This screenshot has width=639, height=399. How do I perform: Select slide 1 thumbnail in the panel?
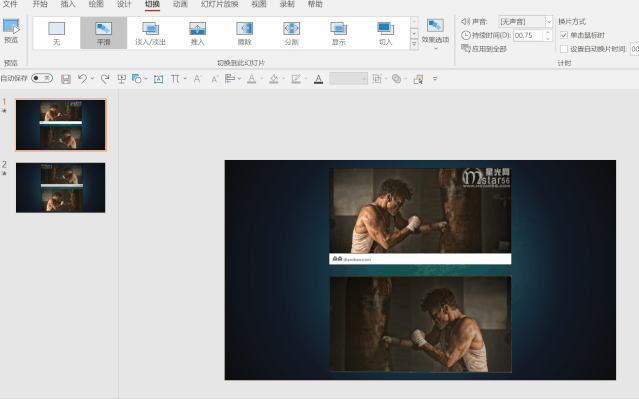pyautogui.click(x=61, y=125)
